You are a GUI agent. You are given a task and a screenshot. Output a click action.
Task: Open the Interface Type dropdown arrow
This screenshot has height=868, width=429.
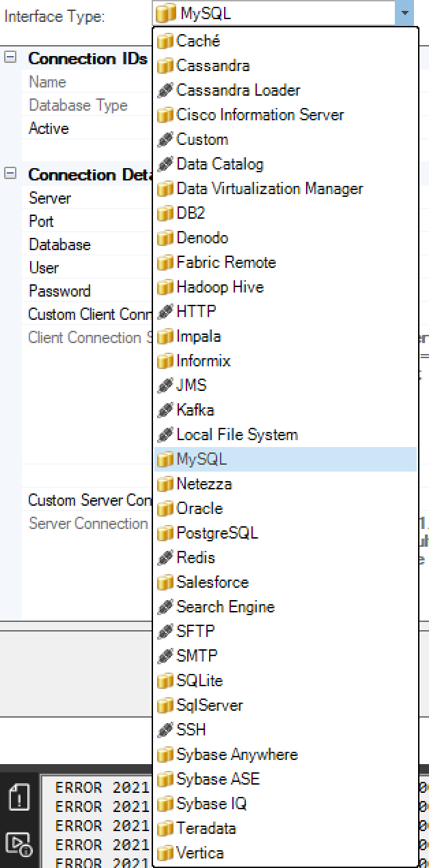(403, 12)
